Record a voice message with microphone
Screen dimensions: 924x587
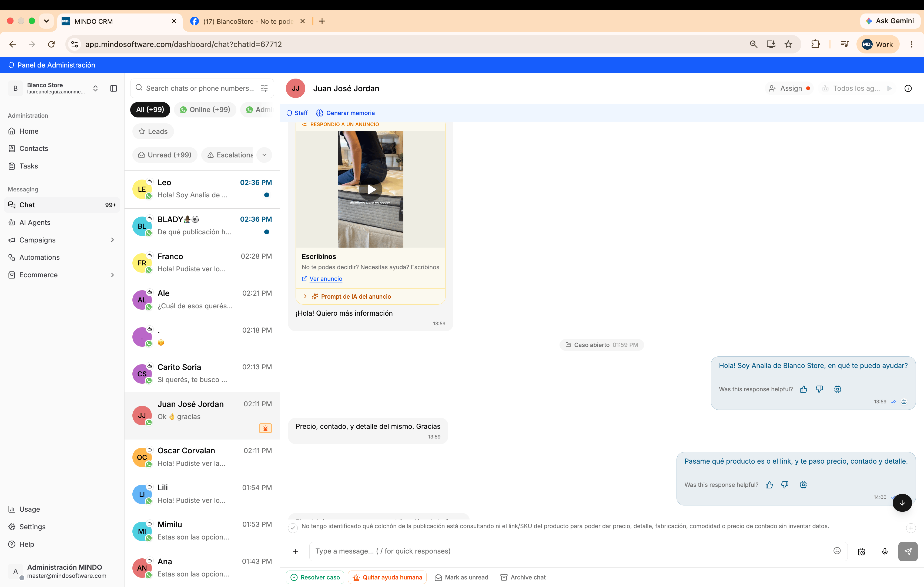point(885,552)
